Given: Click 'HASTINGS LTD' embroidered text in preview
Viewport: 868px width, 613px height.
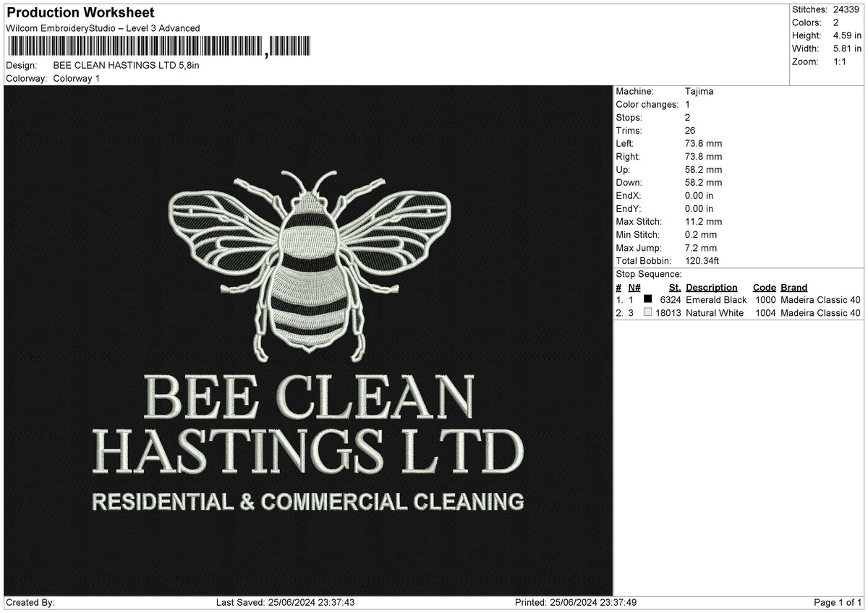Looking at the screenshot, I should pos(309,450).
